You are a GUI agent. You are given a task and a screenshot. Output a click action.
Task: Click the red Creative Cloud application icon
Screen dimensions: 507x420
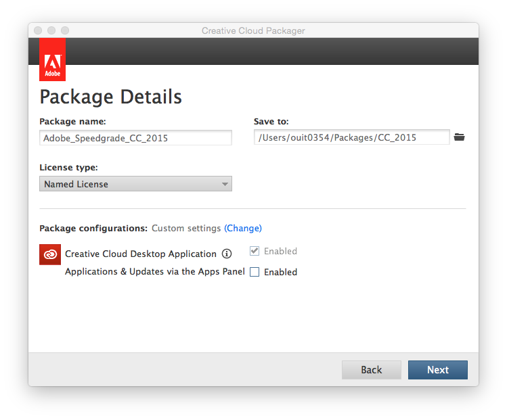coord(50,254)
